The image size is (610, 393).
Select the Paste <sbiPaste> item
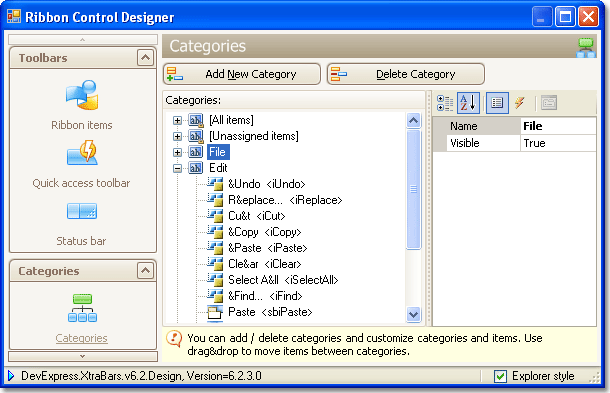tap(270, 312)
